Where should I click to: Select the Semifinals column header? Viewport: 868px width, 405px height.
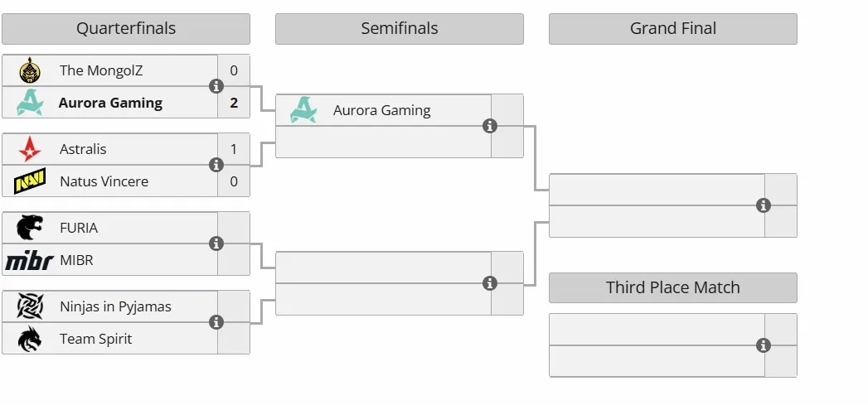(x=399, y=29)
